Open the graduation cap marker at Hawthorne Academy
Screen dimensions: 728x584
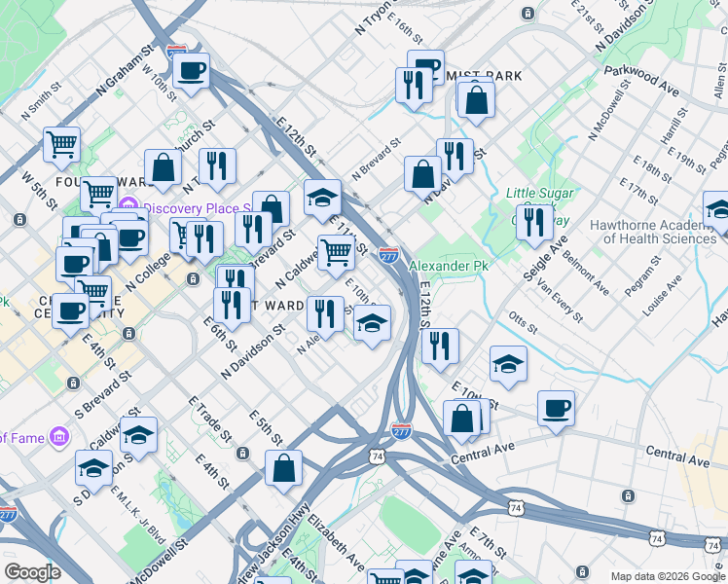coord(717,211)
